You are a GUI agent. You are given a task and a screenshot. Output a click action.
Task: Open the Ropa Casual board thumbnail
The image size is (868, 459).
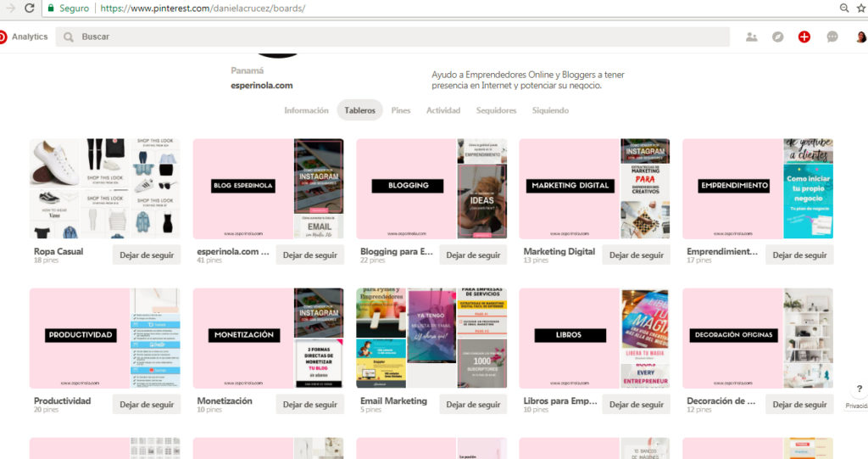click(x=105, y=188)
